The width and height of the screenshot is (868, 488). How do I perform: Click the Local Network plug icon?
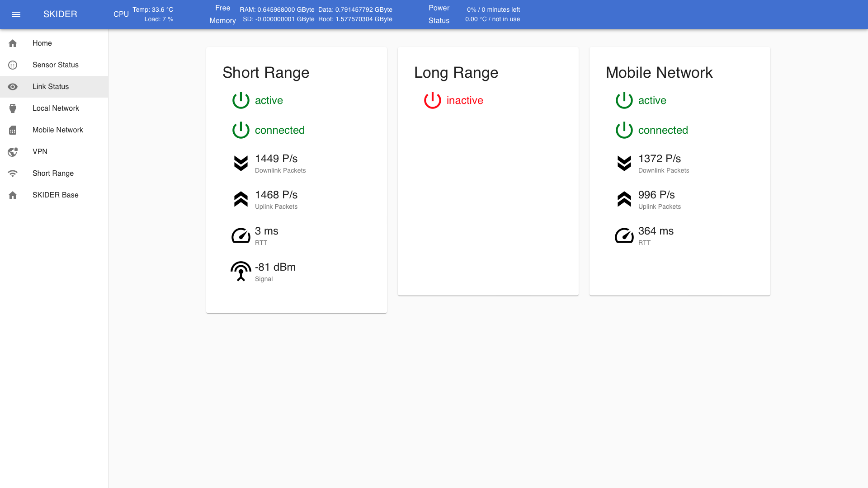pyautogui.click(x=13, y=108)
